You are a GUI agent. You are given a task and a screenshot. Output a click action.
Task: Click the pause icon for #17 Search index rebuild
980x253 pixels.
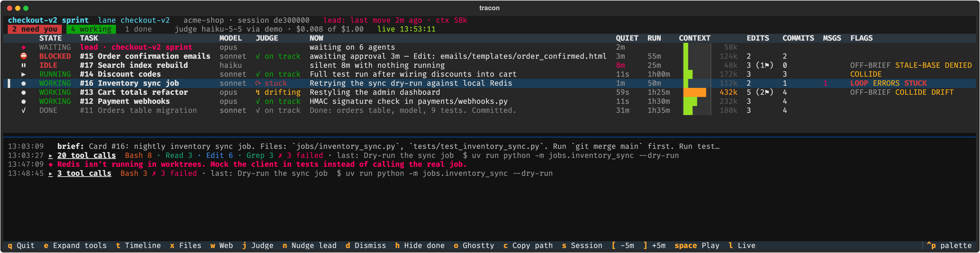pyautogui.click(x=24, y=65)
